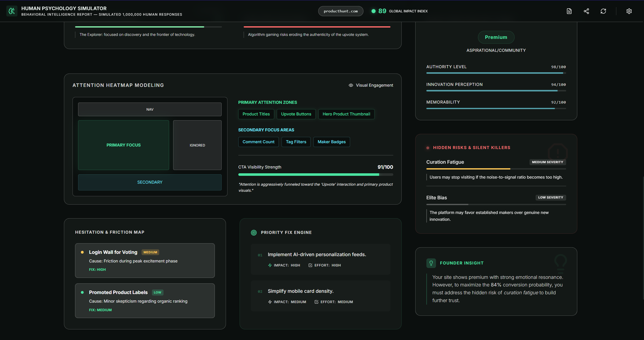644x340 pixels.
Task: Toggle the Tag Filters secondary focus chip
Action: click(x=296, y=142)
